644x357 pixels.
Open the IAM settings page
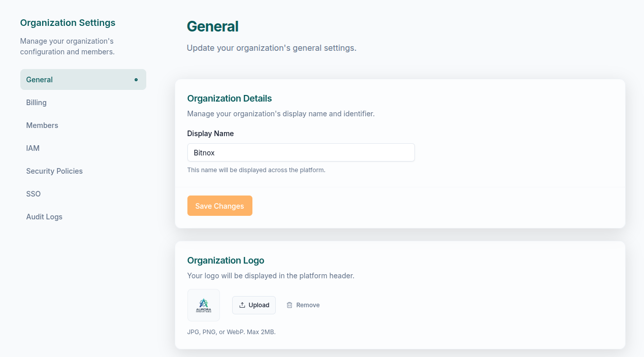(x=33, y=148)
